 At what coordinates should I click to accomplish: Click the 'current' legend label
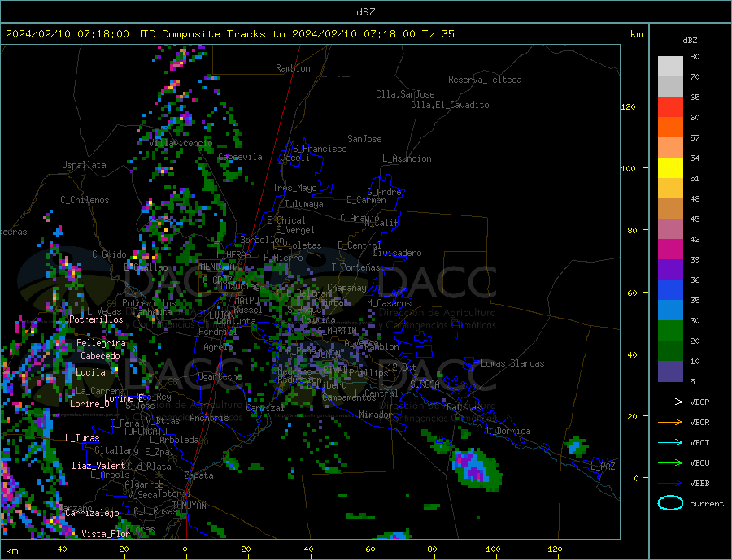click(x=707, y=504)
